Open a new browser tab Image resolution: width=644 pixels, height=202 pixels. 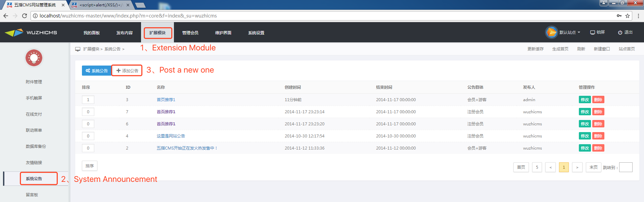pos(140,5)
